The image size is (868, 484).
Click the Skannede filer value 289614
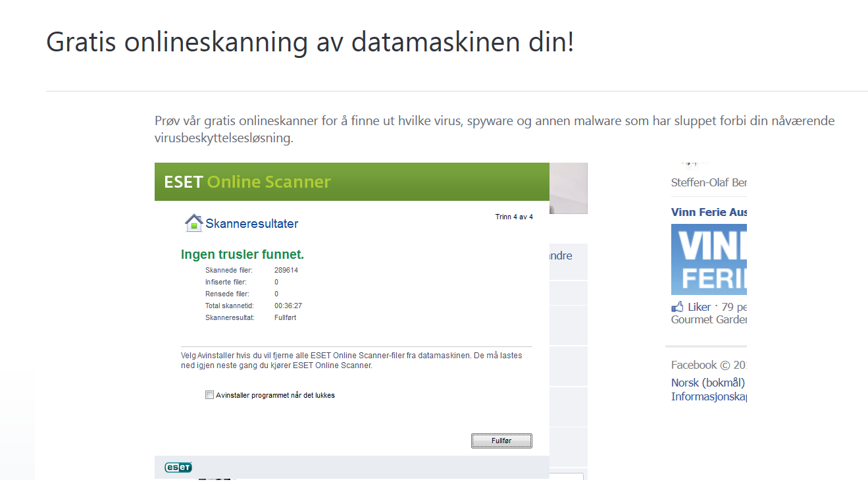tap(286, 270)
